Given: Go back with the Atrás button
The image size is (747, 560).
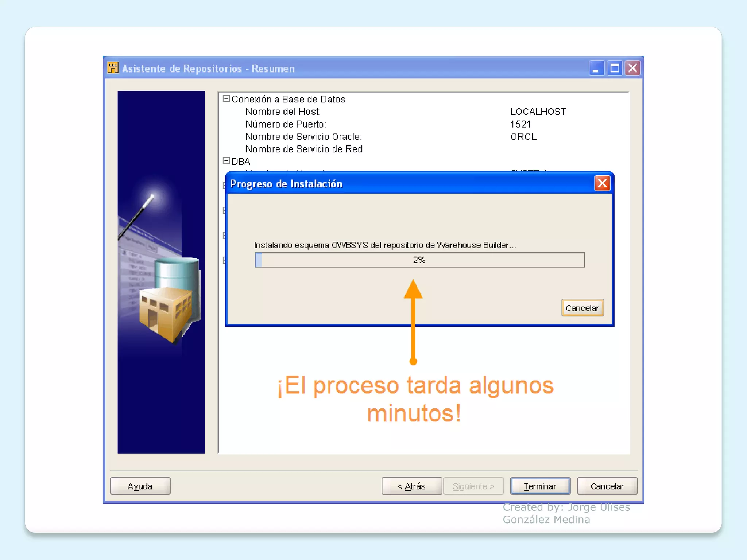Looking at the screenshot, I should (412, 486).
